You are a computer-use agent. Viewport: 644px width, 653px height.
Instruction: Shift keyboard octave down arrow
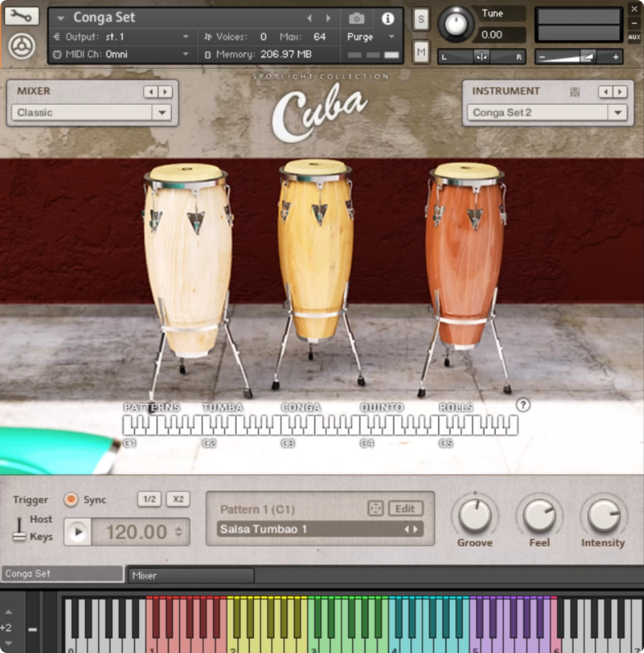click(x=9, y=643)
